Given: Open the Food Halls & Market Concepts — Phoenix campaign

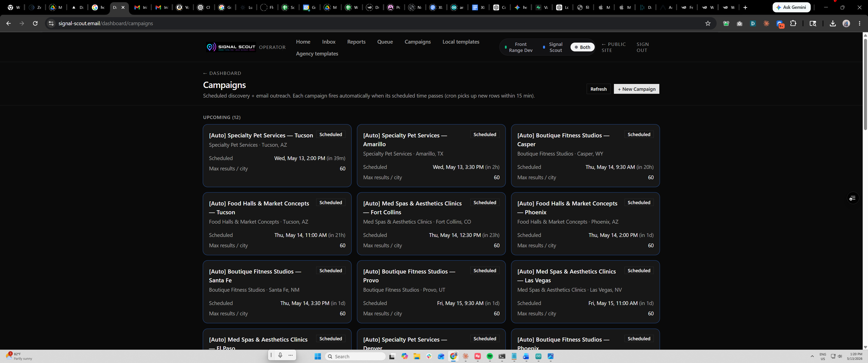Looking at the screenshot, I should 585,224.
